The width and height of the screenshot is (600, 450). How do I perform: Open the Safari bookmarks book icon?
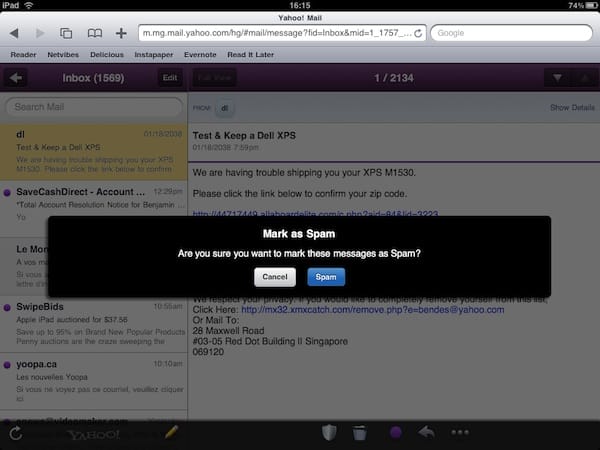tap(93, 33)
